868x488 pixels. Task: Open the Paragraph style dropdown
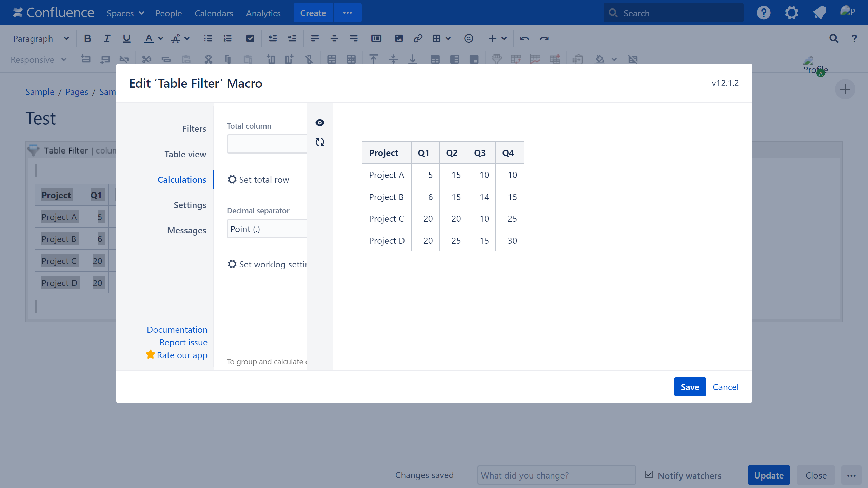pos(41,38)
